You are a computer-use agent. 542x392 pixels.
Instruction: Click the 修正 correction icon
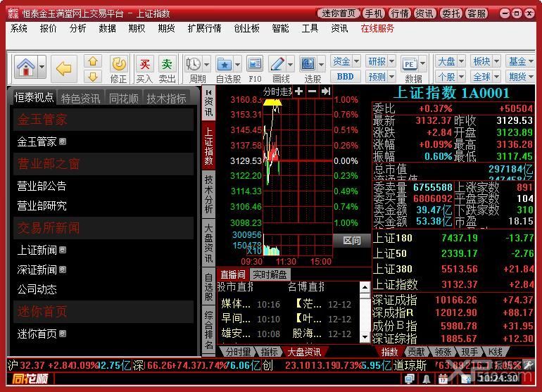[x=119, y=65]
